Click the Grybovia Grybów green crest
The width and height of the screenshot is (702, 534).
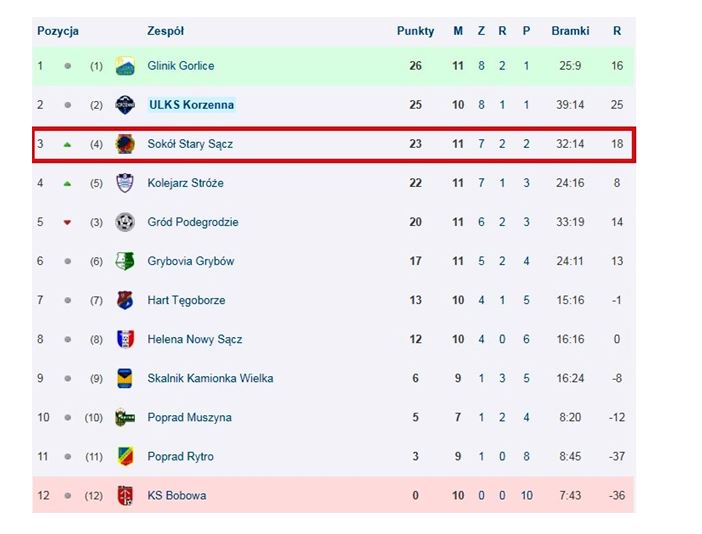click(x=125, y=261)
